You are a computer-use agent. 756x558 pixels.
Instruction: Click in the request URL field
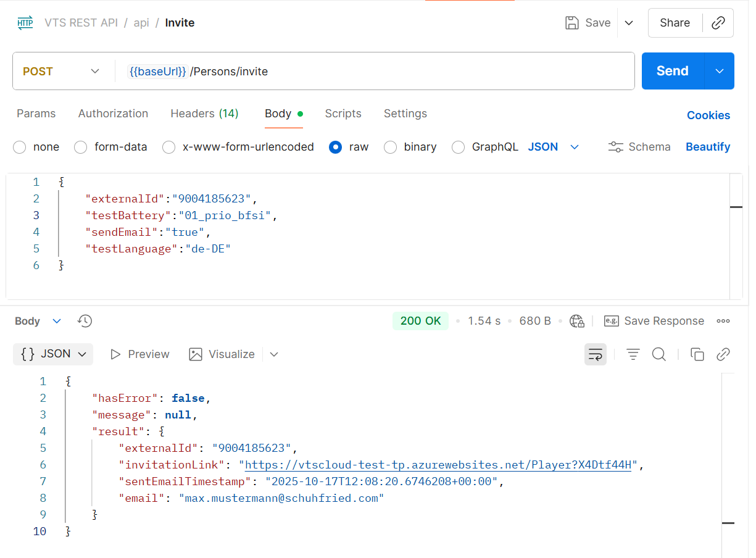[x=401, y=72]
